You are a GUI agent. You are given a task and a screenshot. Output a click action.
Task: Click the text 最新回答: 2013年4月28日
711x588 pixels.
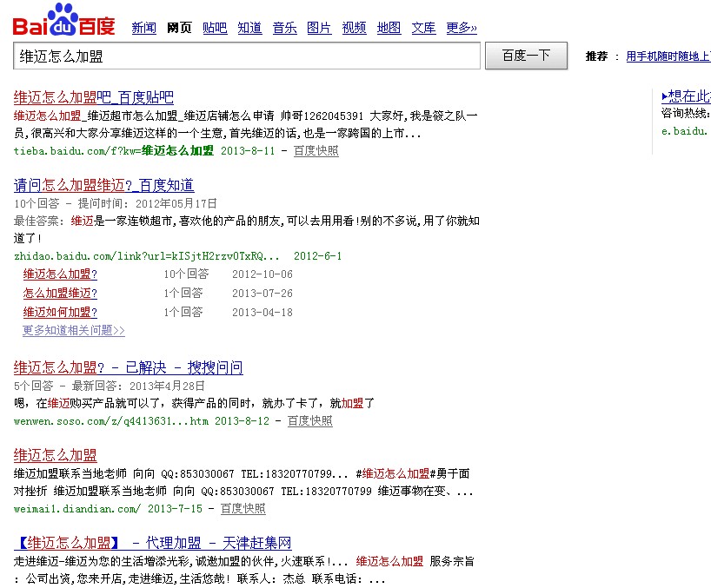(x=138, y=386)
